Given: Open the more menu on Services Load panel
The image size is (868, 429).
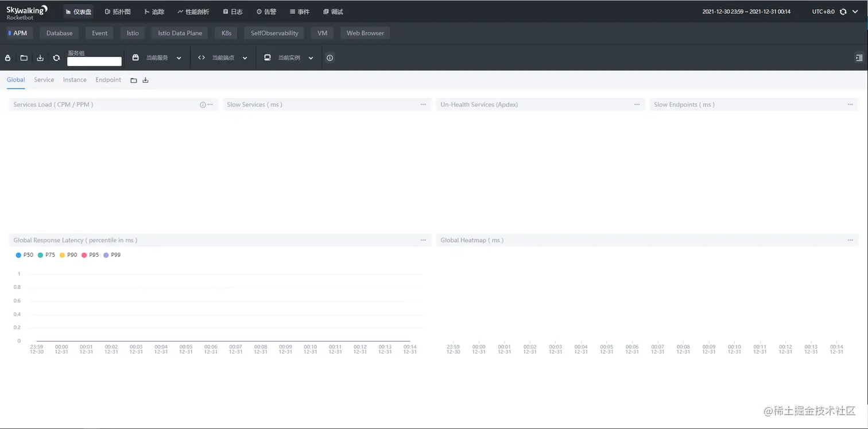Looking at the screenshot, I should [210, 105].
